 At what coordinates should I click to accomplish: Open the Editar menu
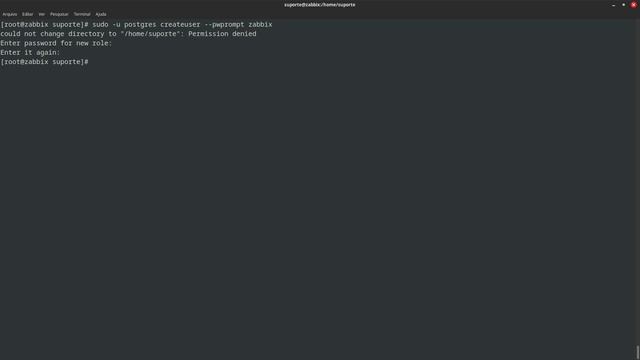(28, 14)
